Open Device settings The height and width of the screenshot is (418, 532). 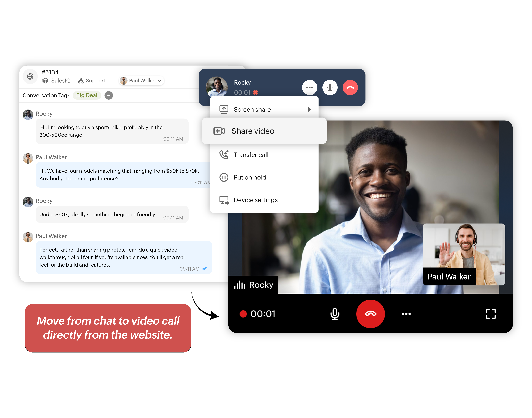pyautogui.click(x=264, y=200)
